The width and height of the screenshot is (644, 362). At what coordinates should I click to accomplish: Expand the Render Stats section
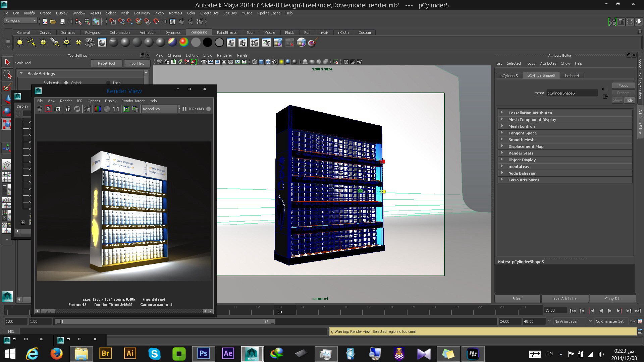(x=521, y=153)
